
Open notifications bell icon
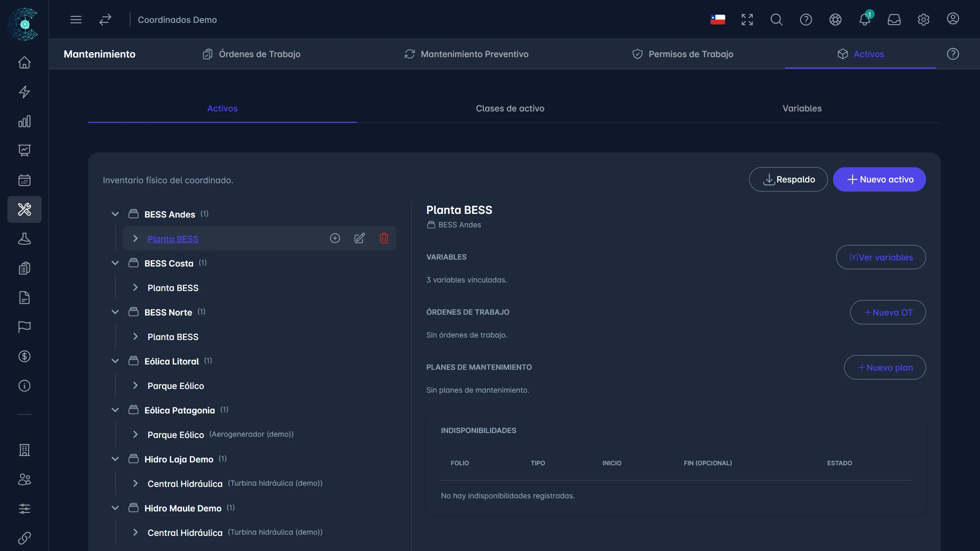point(865,20)
